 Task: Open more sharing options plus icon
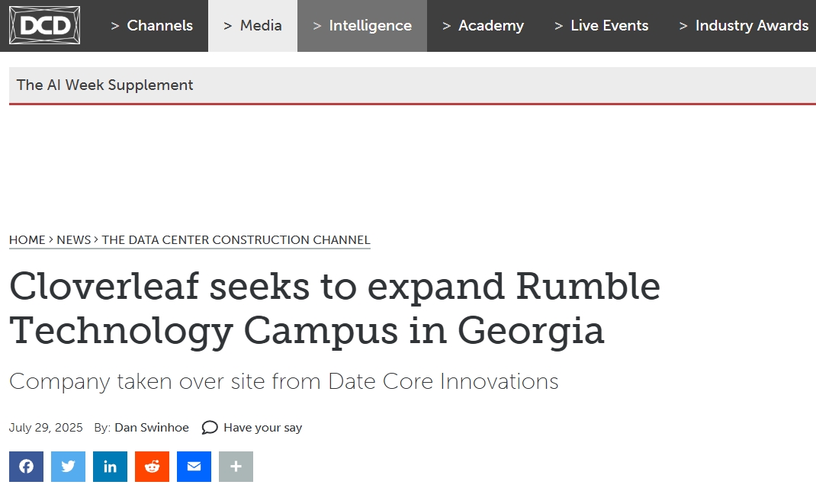tap(236, 467)
